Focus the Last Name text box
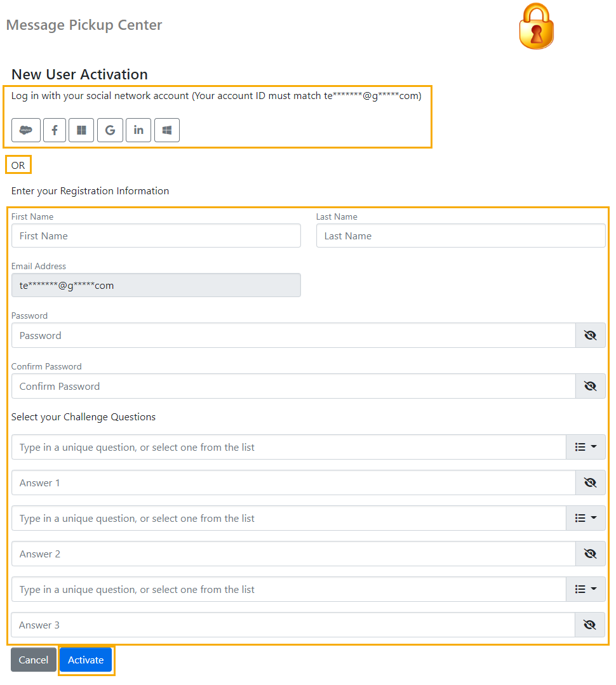 click(x=460, y=236)
